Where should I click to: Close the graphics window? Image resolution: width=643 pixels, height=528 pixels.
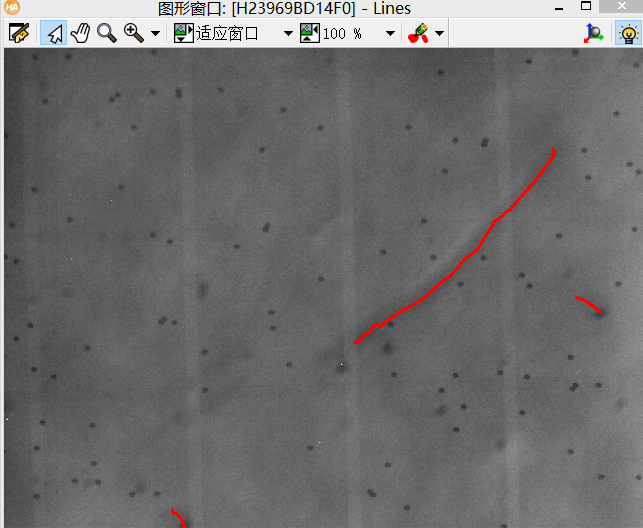(621, 6)
